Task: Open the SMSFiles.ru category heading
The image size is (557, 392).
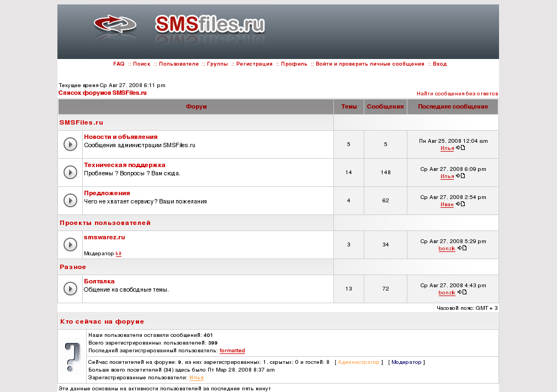Action: coord(81,122)
